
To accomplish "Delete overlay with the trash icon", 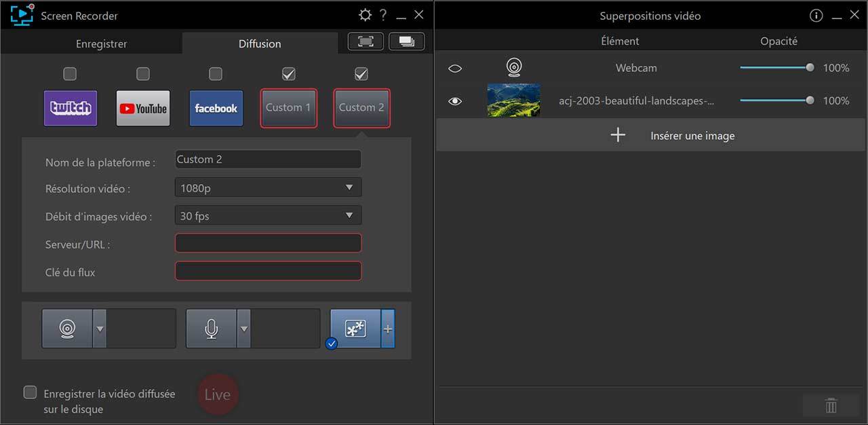I will click(831, 405).
